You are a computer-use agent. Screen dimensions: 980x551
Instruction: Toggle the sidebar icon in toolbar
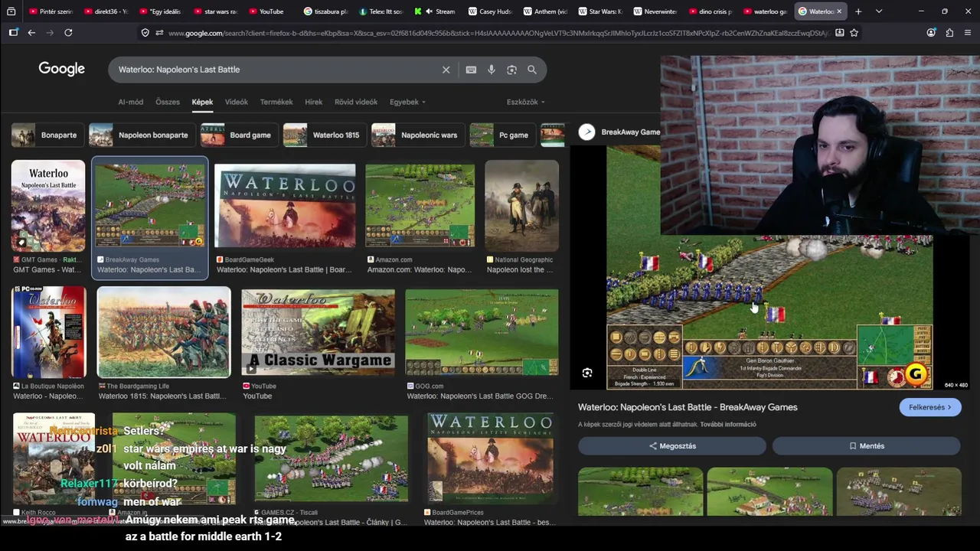tap(13, 33)
